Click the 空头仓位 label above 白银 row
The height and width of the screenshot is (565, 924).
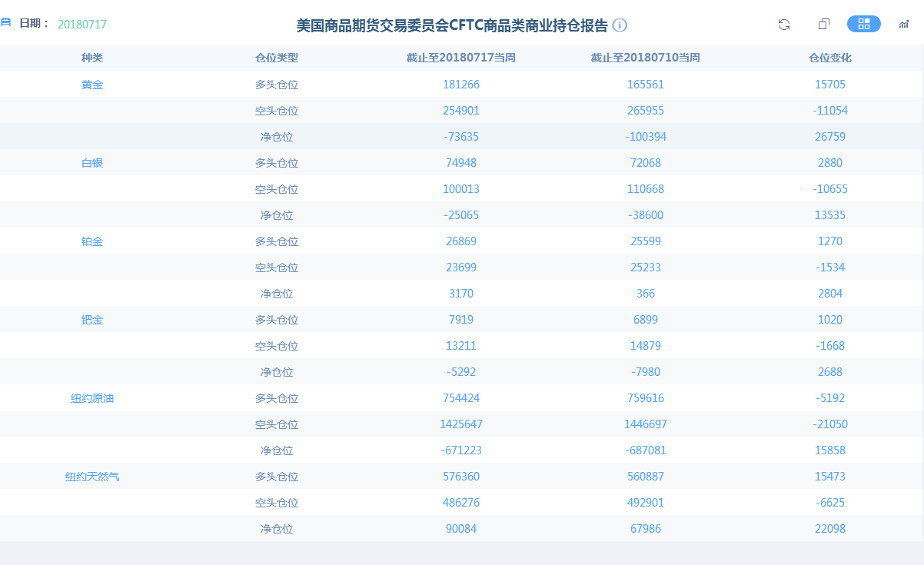point(277,111)
